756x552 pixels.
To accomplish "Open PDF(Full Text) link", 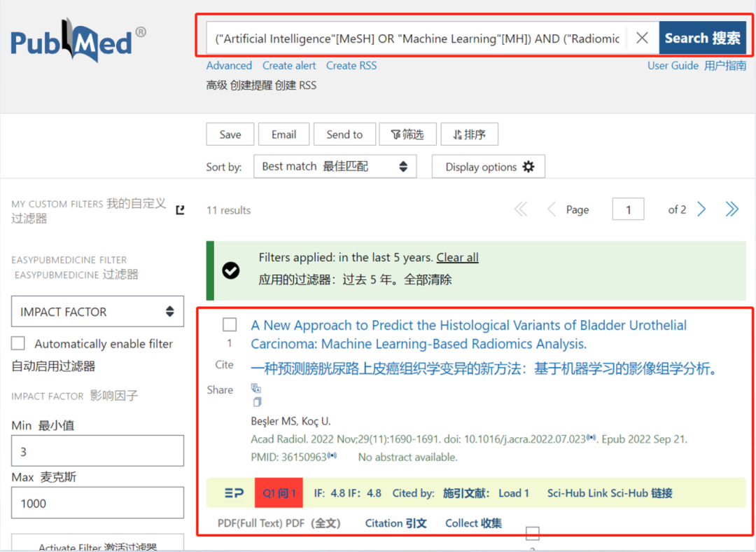I will point(279,523).
